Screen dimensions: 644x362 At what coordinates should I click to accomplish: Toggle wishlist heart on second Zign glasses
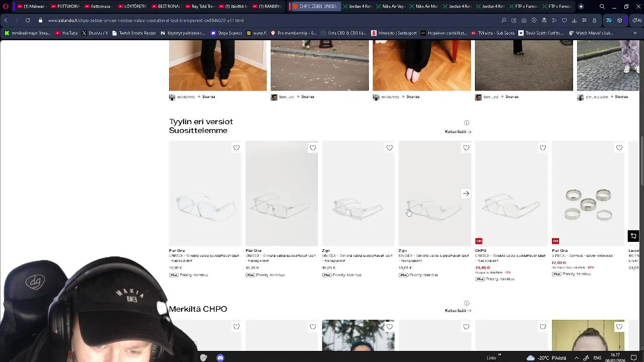(x=466, y=148)
